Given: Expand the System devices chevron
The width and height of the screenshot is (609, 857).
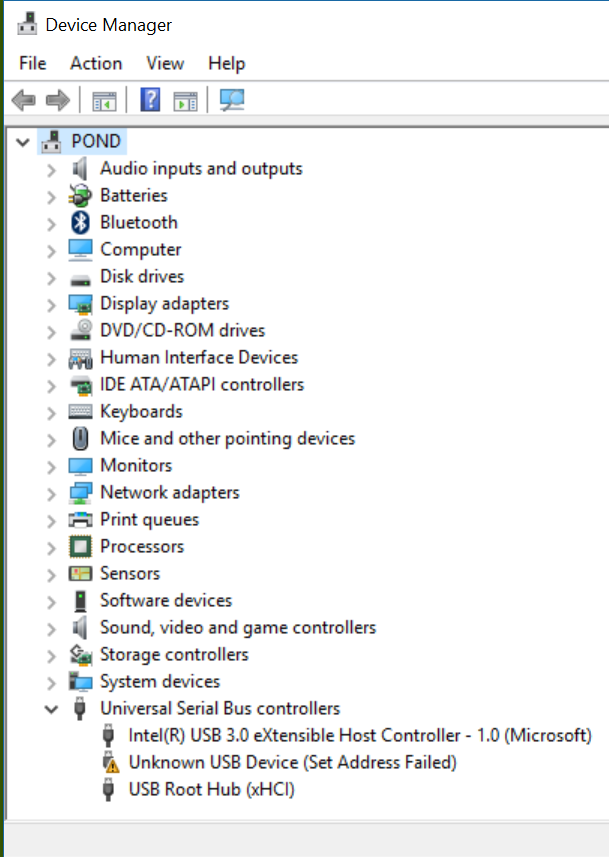Looking at the screenshot, I should (x=51, y=683).
